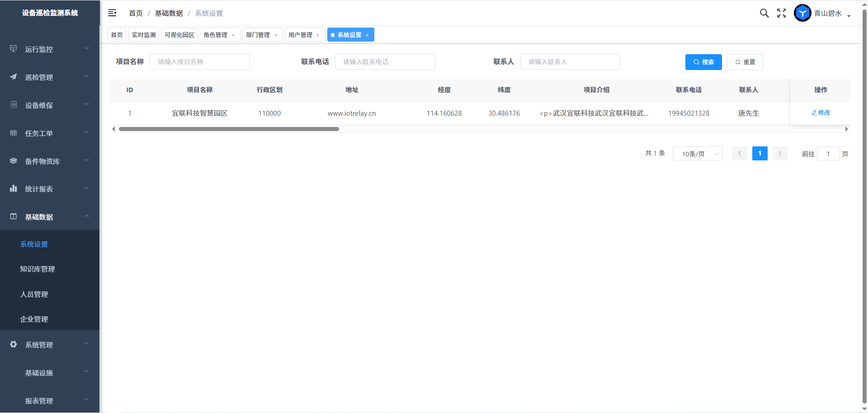Select 知识库管理 in the sidebar submenu

(38, 269)
